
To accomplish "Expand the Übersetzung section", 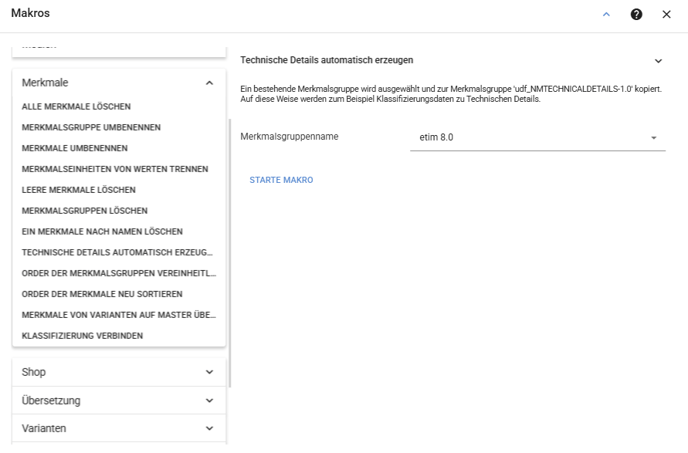I will [209, 401].
